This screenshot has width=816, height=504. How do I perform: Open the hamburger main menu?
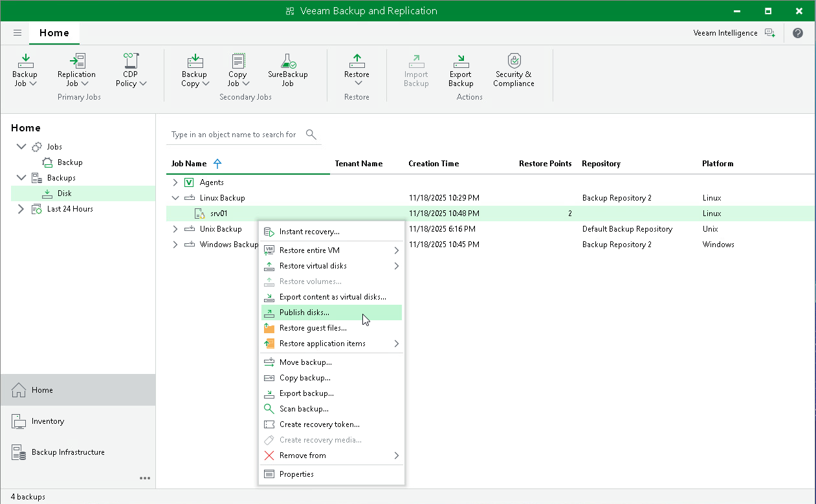point(17,32)
